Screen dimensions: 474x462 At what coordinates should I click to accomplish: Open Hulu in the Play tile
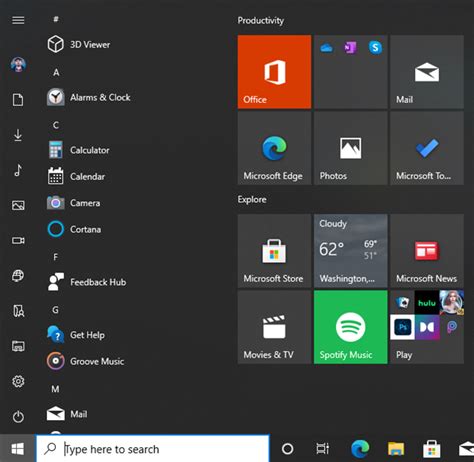pos(427,302)
